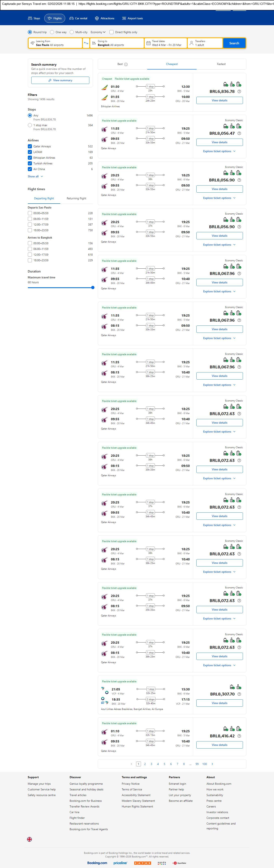Uncheck the Qatar Airways airline filter

pos(30,146)
